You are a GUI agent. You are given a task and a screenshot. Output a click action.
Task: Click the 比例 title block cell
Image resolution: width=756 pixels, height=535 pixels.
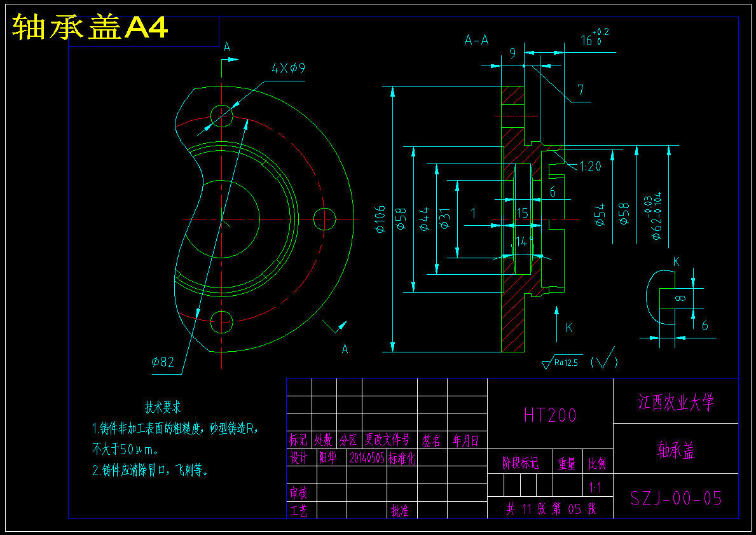tap(598, 464)
